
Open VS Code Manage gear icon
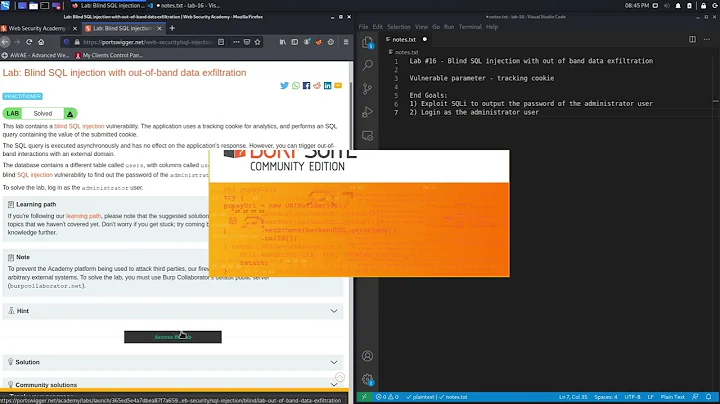point(367,379)
